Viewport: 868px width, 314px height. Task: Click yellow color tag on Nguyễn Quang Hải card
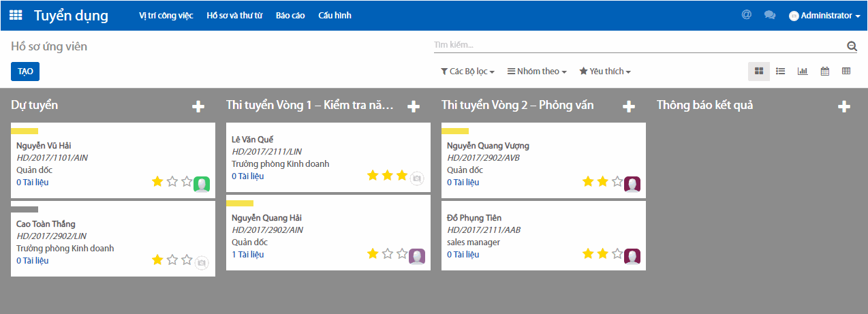[x=240, y=203]
